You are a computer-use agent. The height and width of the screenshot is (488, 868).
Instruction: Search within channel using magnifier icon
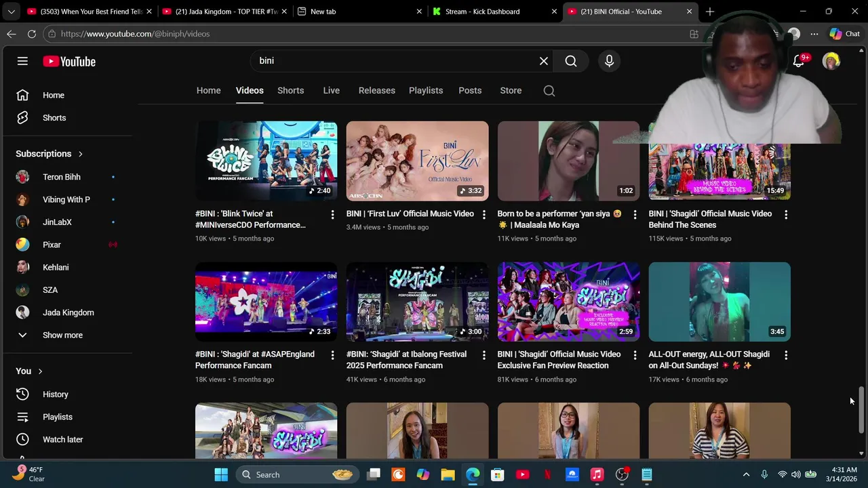click(549, 91)
